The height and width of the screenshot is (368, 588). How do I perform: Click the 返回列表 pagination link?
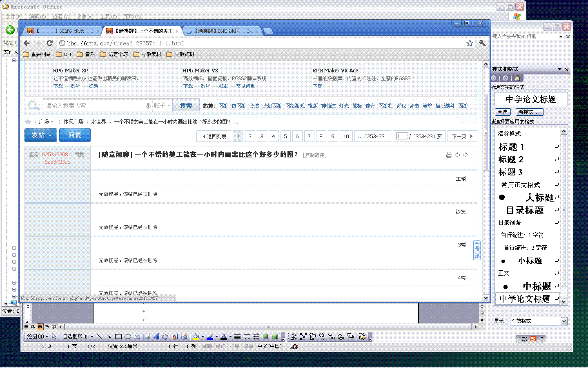tap(214, 136)
